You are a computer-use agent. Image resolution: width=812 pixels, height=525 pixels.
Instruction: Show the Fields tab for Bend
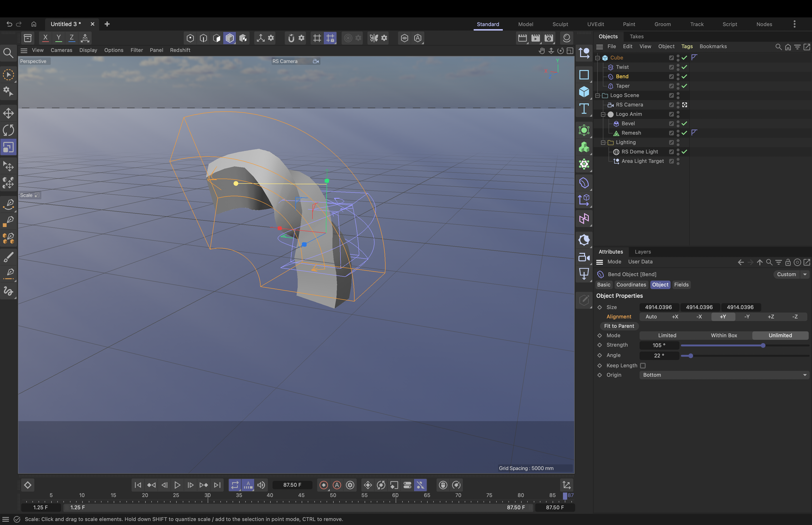click(x=681, y=285)
